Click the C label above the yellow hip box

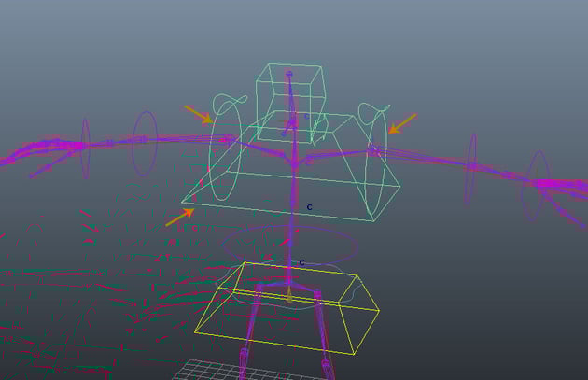click(301, 262)
